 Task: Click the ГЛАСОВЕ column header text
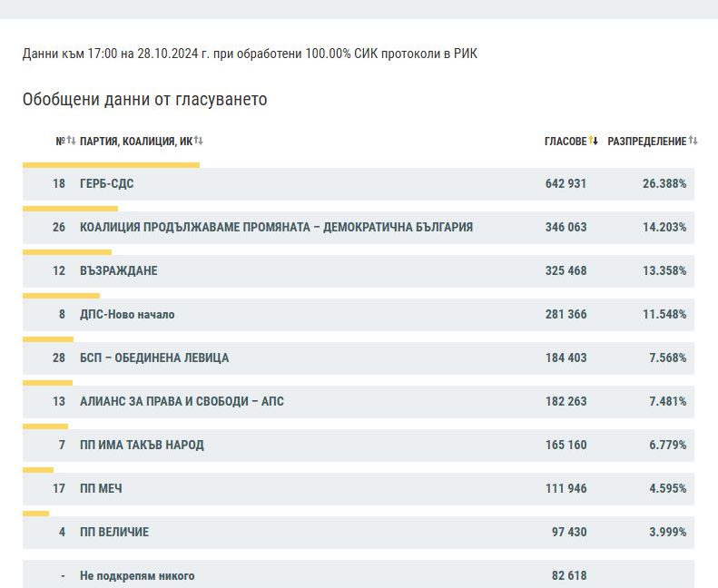pos(565,142)
